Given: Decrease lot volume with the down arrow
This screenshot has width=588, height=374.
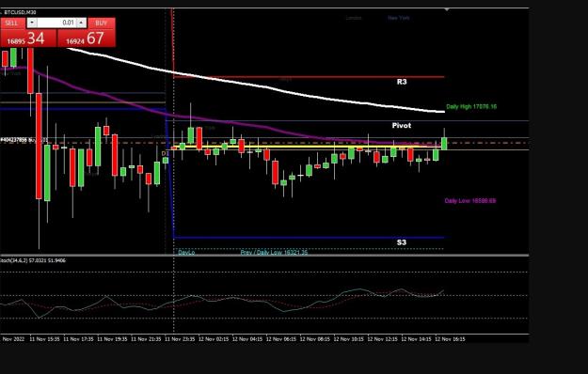Looking at the screenshot, I should [x=32, y=23].
